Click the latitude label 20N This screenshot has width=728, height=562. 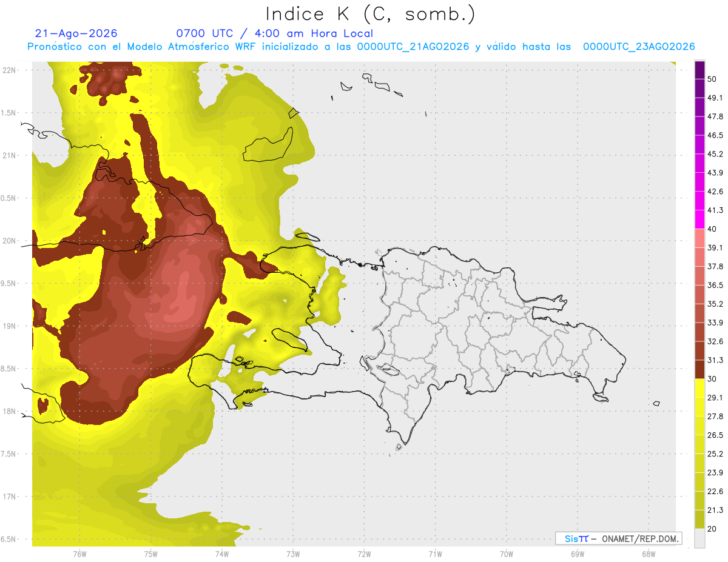pos(9,241)
